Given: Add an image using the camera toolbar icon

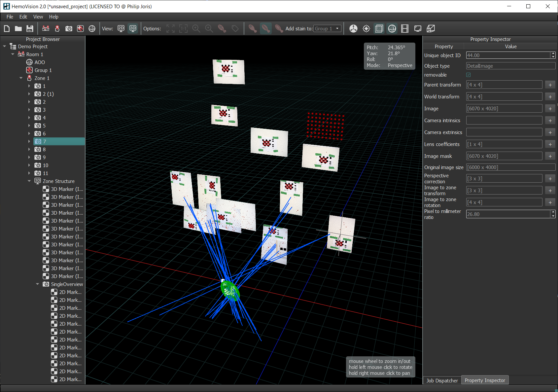Looking at the screenshot, I should click(69, 29).
